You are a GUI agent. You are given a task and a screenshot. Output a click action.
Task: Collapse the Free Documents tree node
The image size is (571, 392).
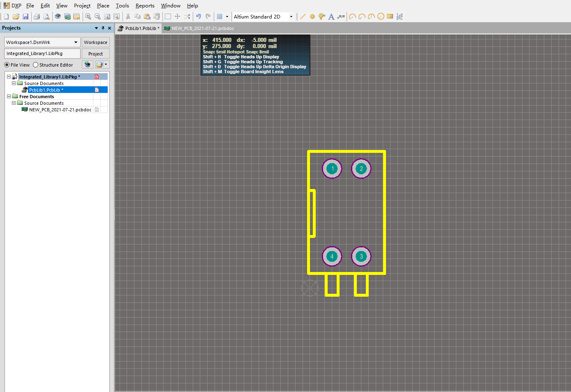(x=9, y=97)
